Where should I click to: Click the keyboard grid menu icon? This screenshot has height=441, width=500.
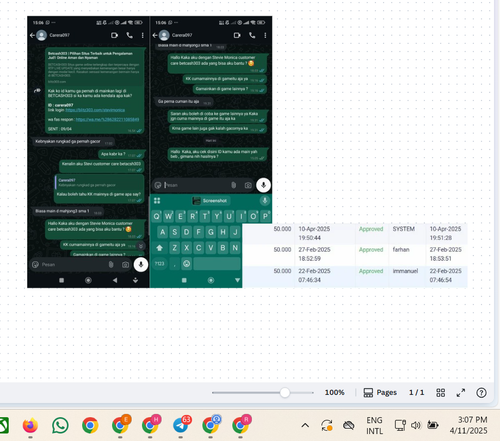point(157,200)
